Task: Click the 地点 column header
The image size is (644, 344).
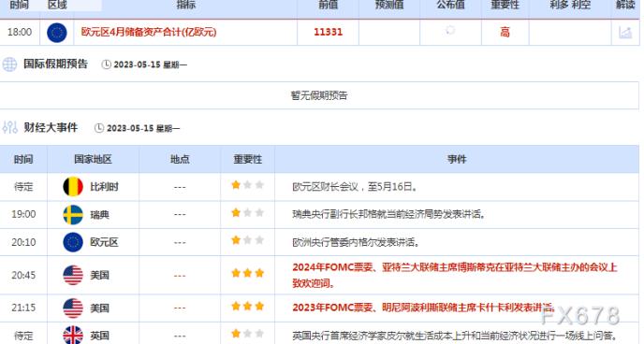Action: pyautogui.click(x=180, y=159)
